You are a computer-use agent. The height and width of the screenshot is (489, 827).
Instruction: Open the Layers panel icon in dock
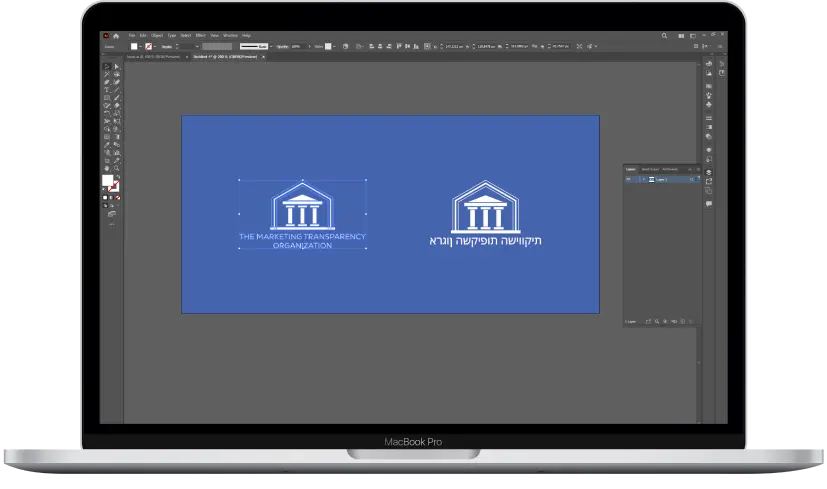(709, 171)
